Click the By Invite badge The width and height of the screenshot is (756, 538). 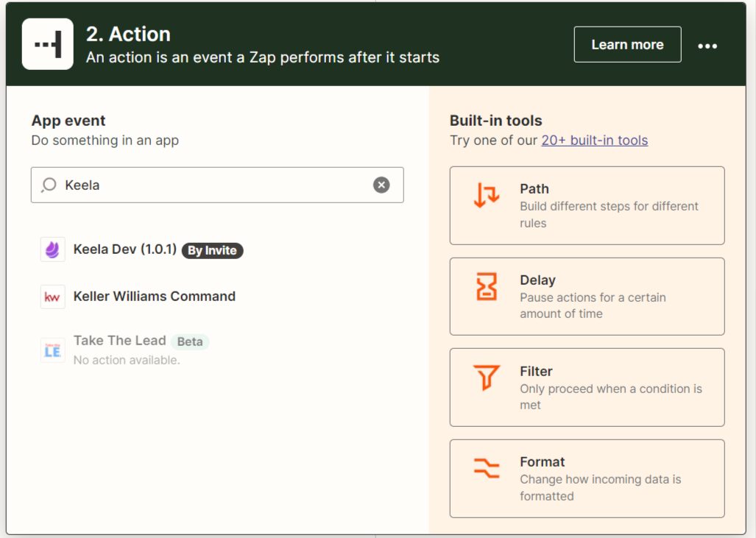coord(212,250)
